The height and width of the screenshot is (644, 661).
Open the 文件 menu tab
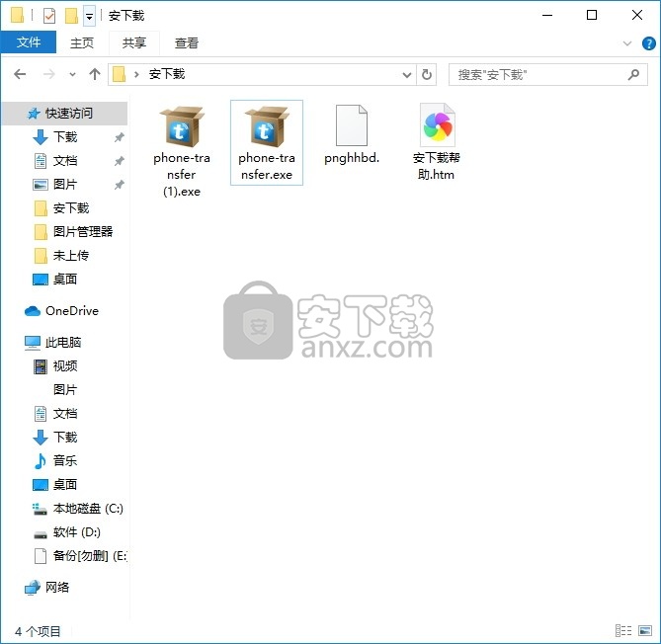(x=29, y=42)
